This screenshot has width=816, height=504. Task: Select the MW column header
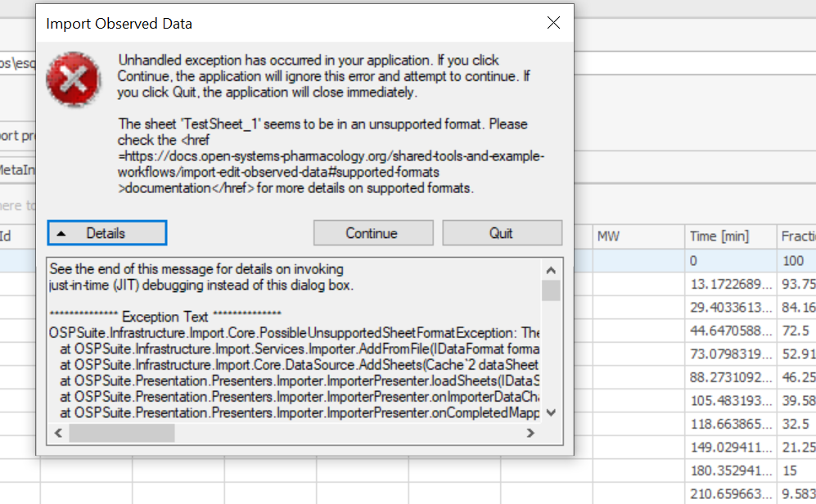coord(638,236)
